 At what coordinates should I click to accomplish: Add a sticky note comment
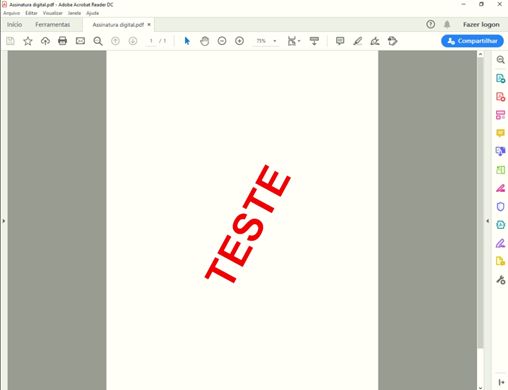click(x=340, y=41)
